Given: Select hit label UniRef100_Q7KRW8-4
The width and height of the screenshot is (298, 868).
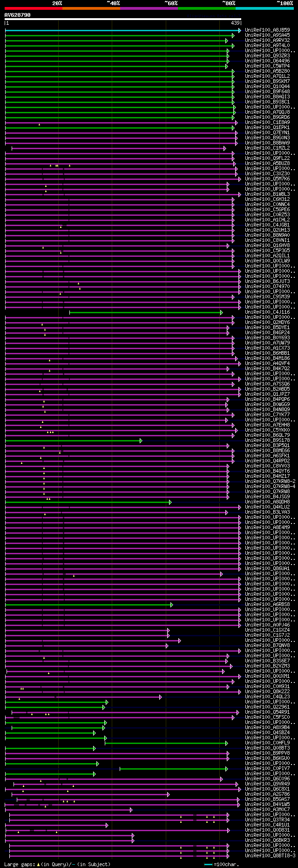Looking at the screenshot, I should click(x=270, y=487).
